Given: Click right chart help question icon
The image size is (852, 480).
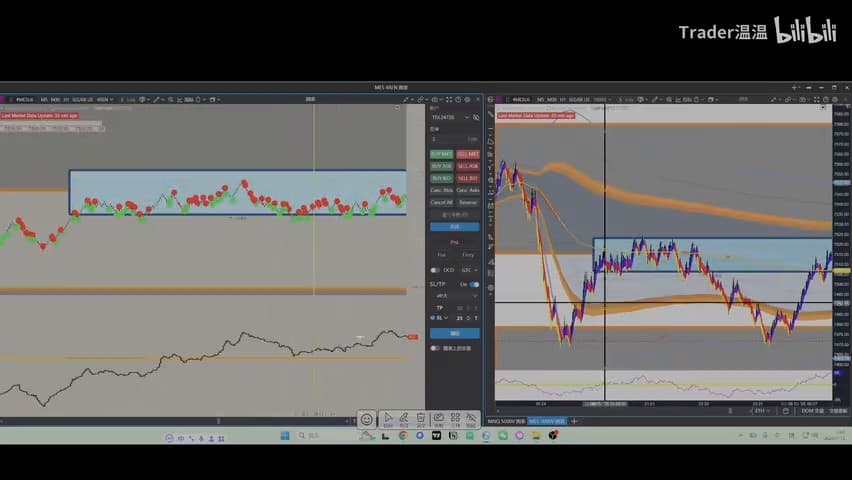Looking at the screenshot, I should (826, 100).
